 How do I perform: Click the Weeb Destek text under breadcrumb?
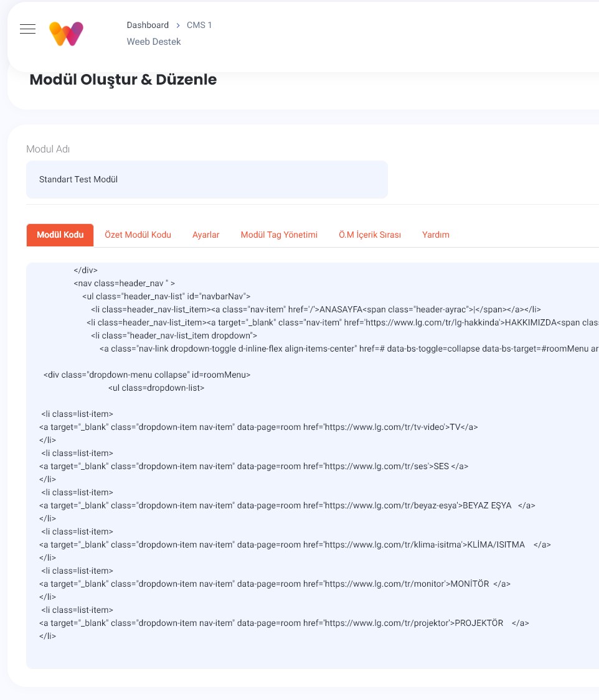click(154, 42)
